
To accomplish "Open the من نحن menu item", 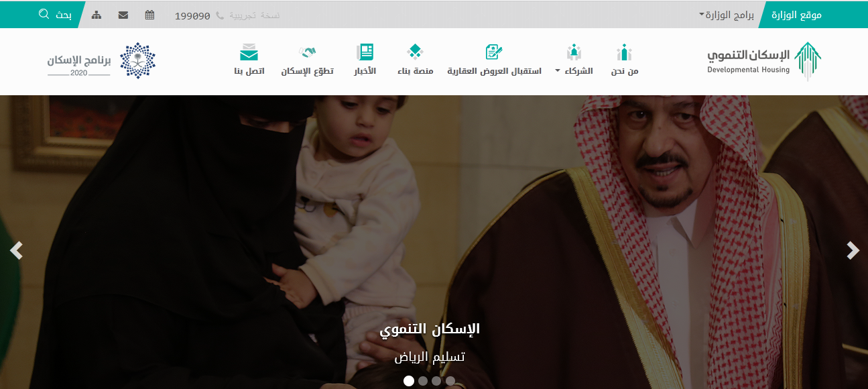I will click(625, 70).
